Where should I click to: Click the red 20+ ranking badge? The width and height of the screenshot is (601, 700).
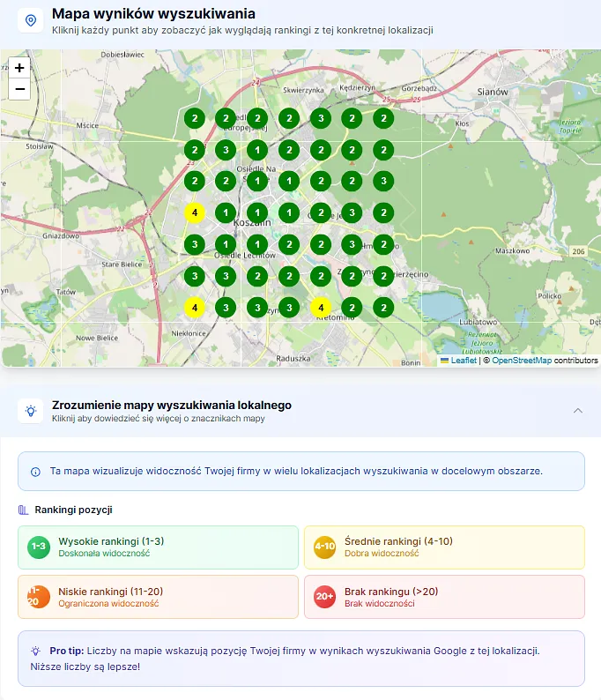324,597
